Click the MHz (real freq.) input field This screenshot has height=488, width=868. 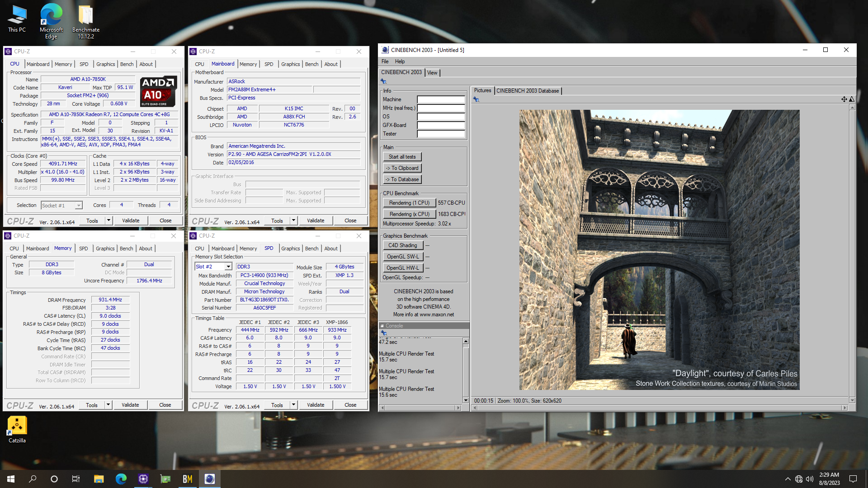click(441, 108)
